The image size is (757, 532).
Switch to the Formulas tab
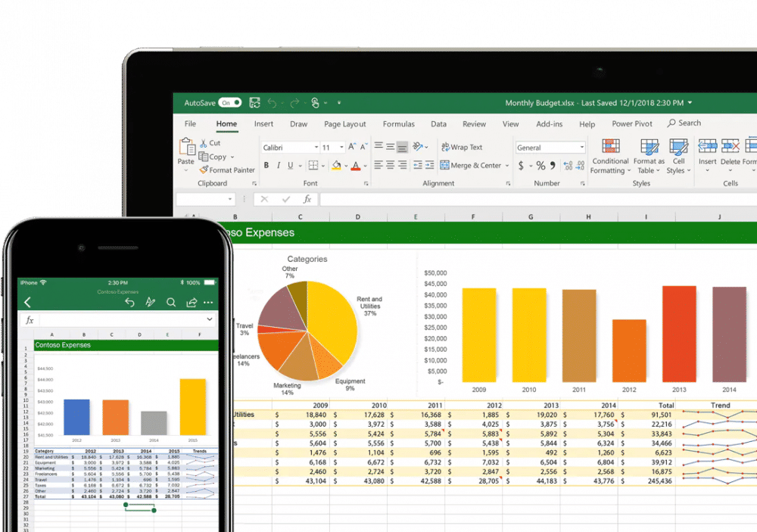(399, 124)
